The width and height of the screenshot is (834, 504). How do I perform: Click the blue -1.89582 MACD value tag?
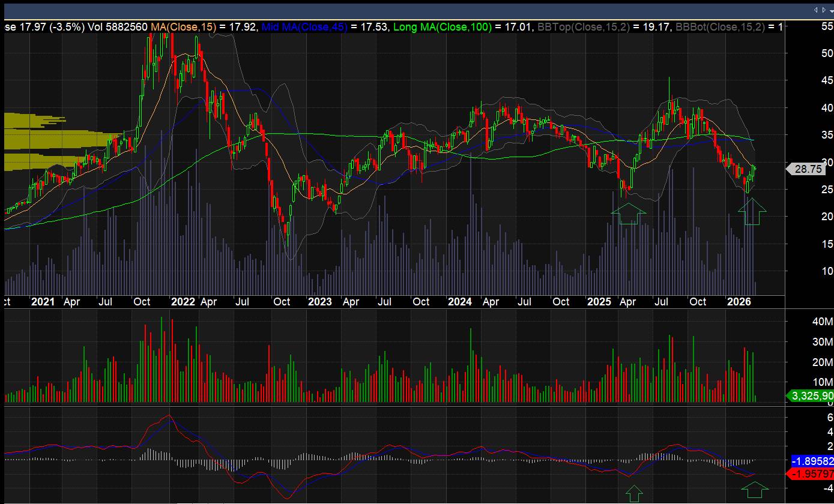click(812, 461)
